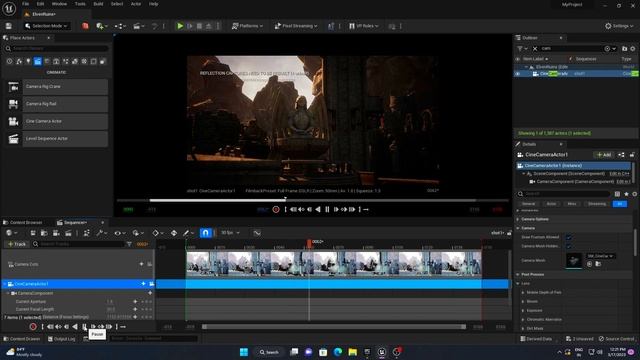
Task: Start Play In Editor with green play button
Action: point(180,26)
